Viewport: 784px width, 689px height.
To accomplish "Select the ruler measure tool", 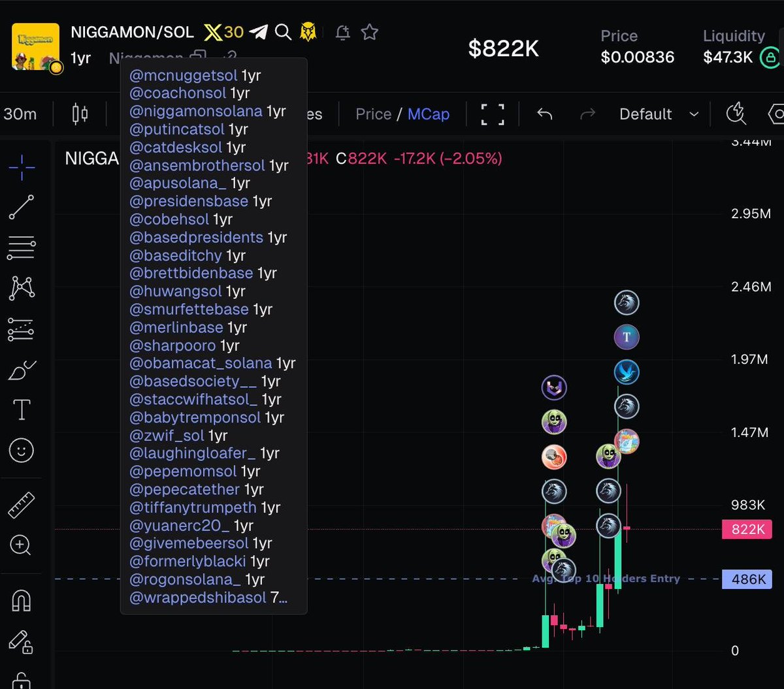I will [22, 505].
